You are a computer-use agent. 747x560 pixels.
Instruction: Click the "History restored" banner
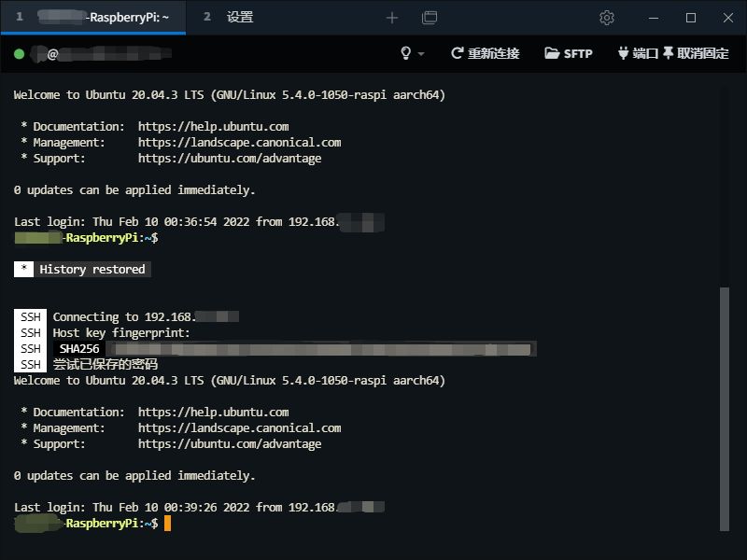click(92, 270)
